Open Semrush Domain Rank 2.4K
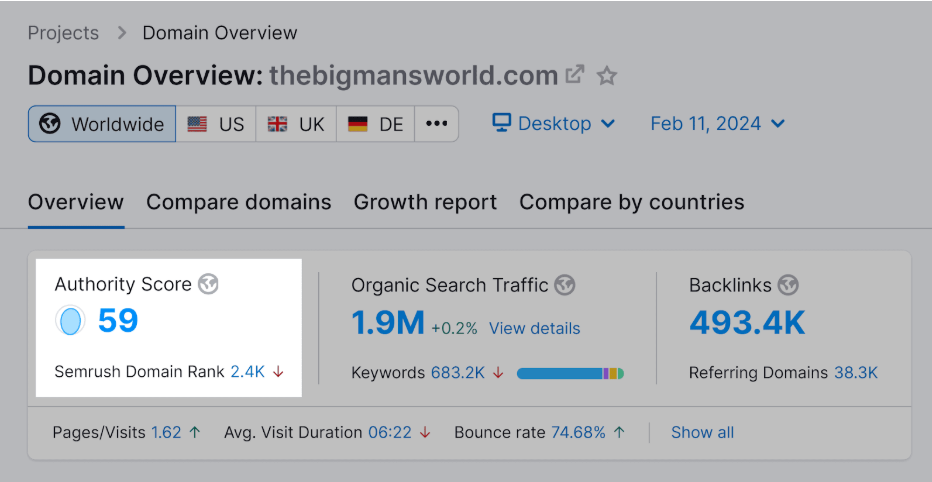932x482 pixels. click(247, 372)
